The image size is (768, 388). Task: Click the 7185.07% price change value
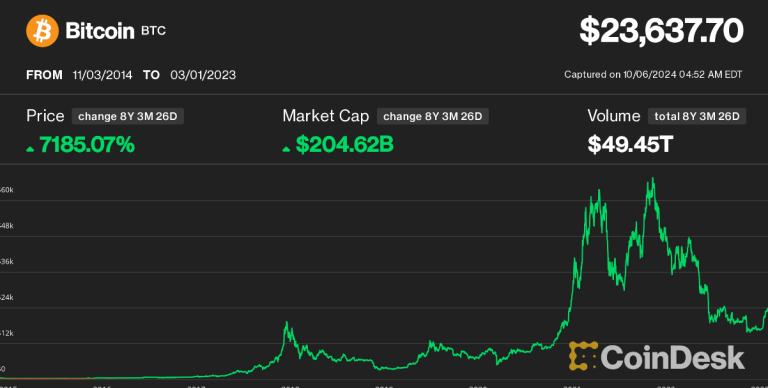pyautogui.click(x=87, y=145)
